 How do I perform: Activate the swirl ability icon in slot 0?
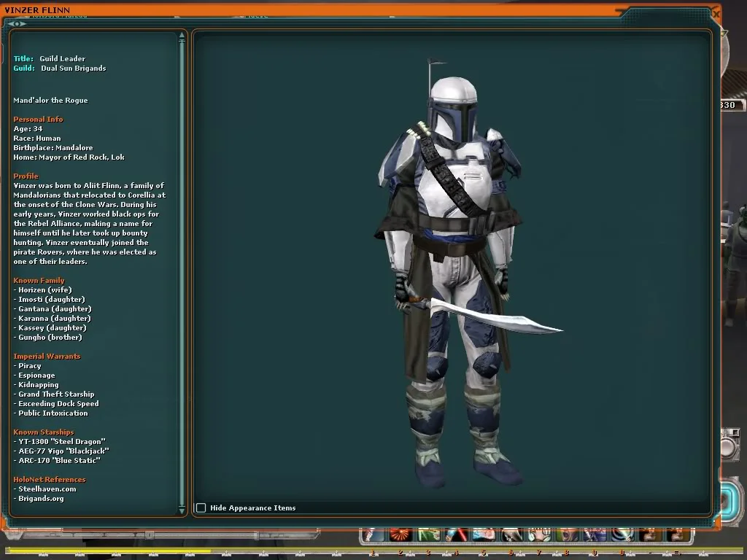click(x=622, y=535)
